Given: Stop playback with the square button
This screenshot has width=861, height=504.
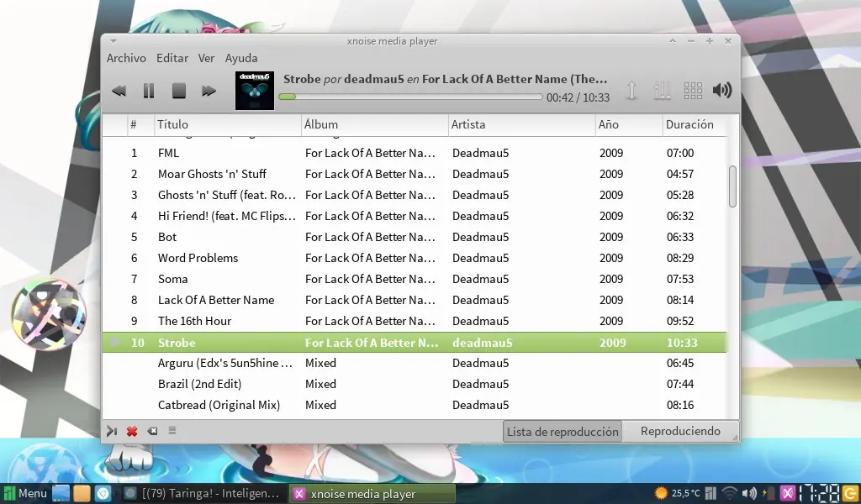Looking at the screenshot, I should (178, 91).
